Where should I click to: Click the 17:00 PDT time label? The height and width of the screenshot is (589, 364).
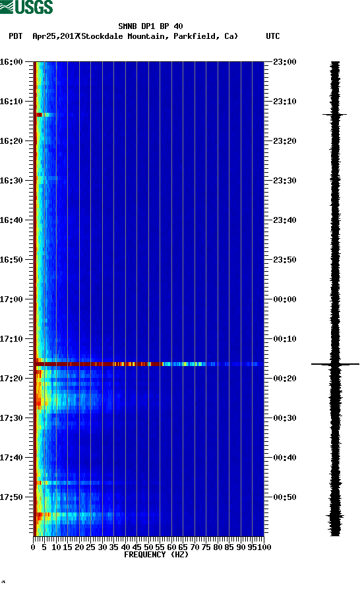tap(11, 299)
